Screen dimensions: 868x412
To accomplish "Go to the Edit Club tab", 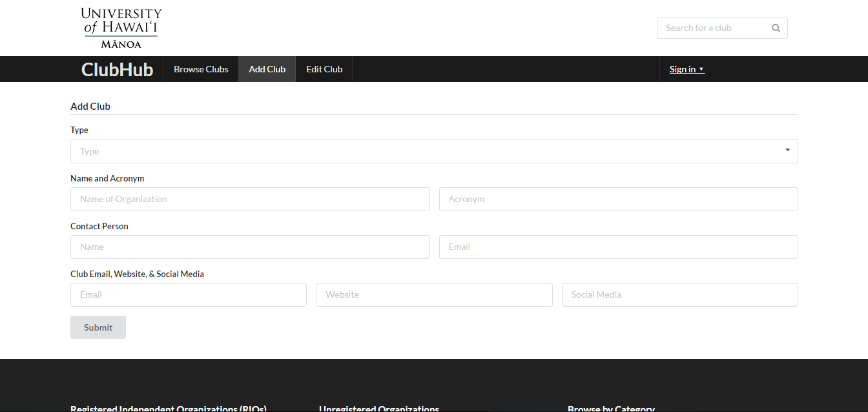I will pos(324,69).
